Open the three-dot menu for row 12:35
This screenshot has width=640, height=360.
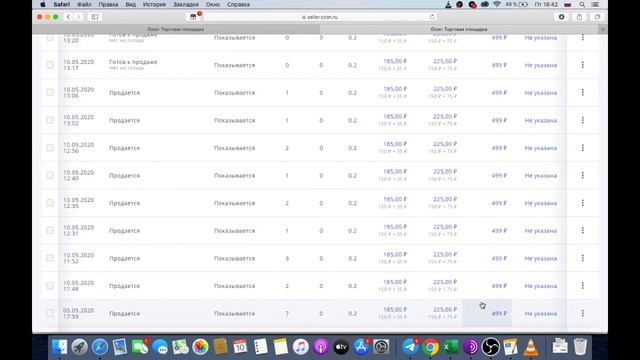point(582,203)
